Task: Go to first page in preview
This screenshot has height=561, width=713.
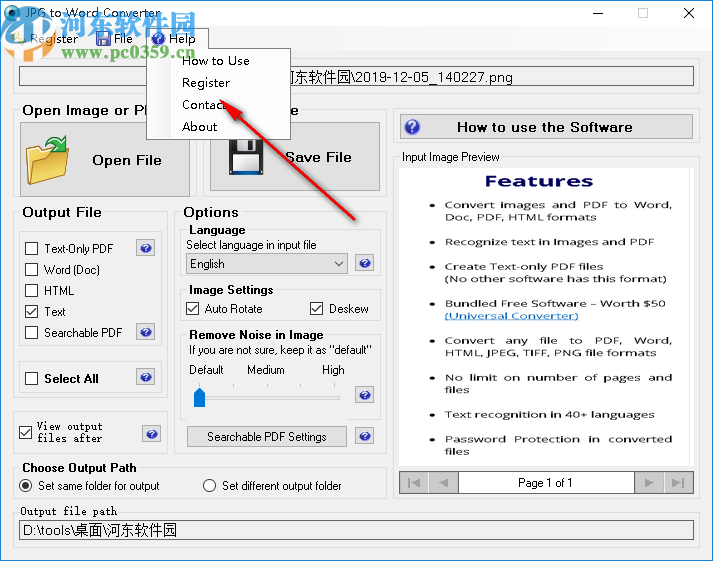Action: [414, 482]
